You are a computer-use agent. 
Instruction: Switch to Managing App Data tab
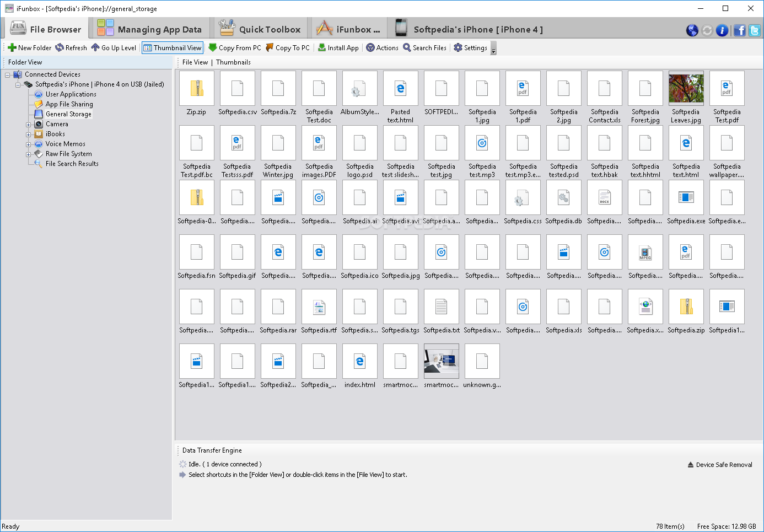[x=149, y=29]
